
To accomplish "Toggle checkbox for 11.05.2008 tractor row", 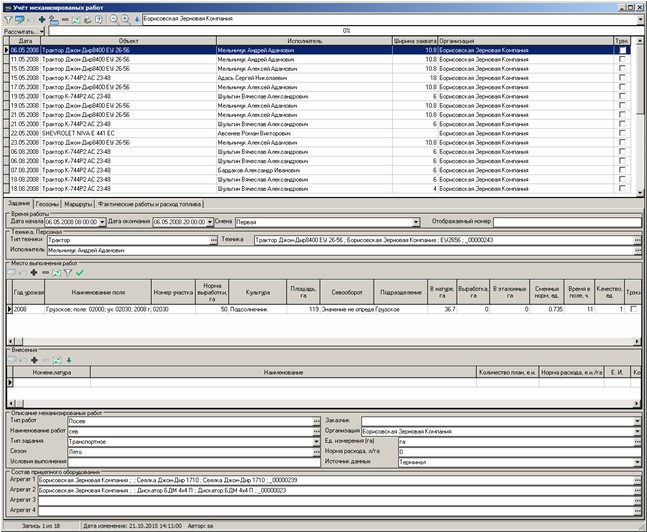I will tap(623, 58).
